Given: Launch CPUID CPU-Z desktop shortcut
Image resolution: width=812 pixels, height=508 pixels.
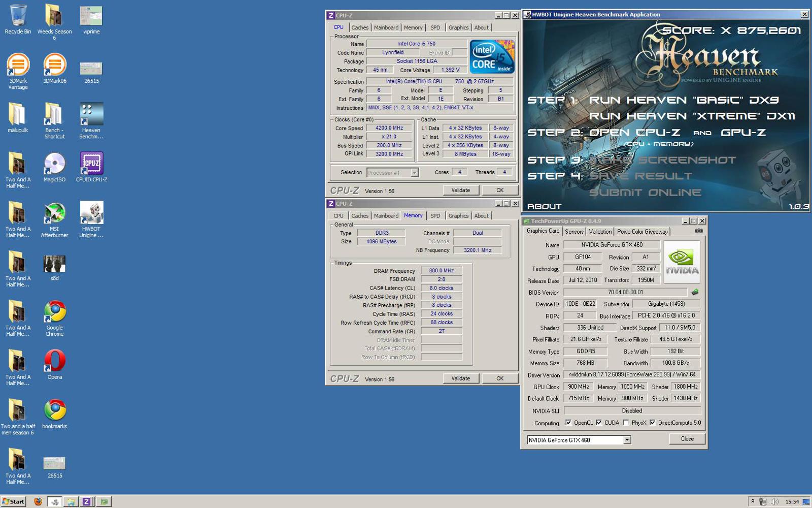Looking at the screenshot, I should [91, 167].
